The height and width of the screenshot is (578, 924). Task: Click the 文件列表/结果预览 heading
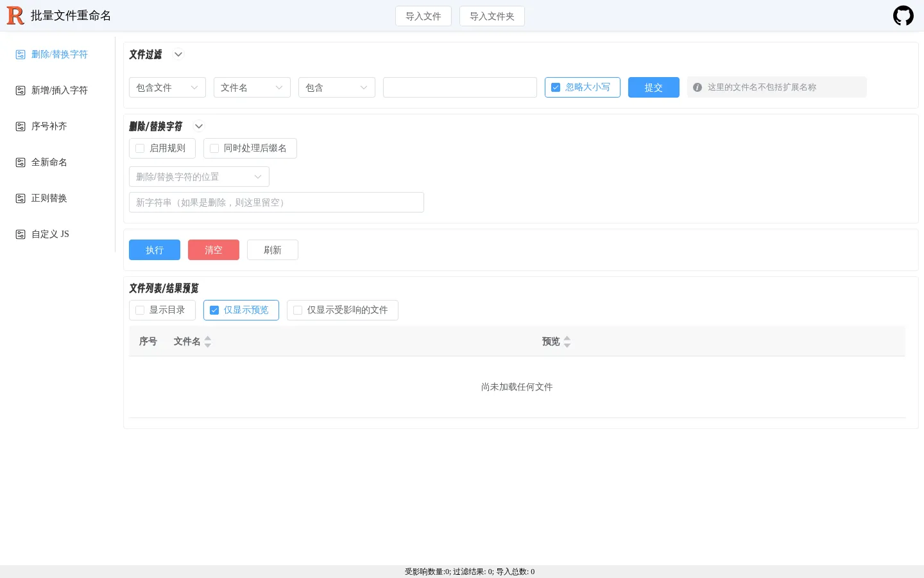click(164, 288)
